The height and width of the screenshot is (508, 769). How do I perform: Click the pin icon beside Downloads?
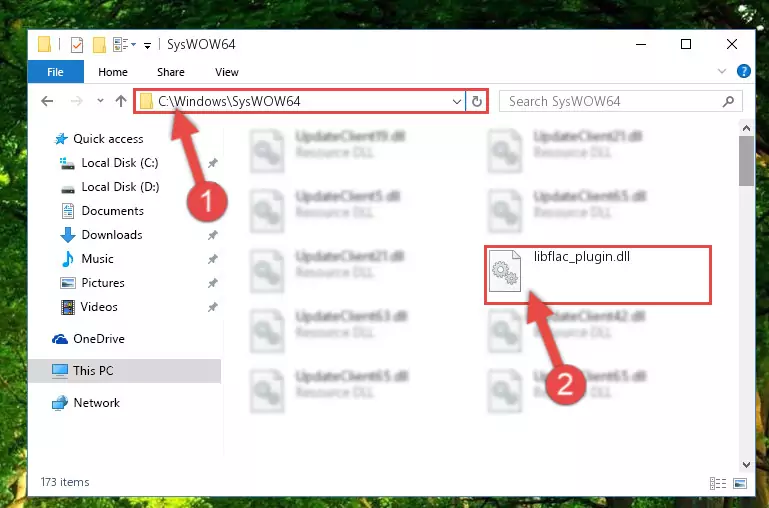click(x=212, y=235)
